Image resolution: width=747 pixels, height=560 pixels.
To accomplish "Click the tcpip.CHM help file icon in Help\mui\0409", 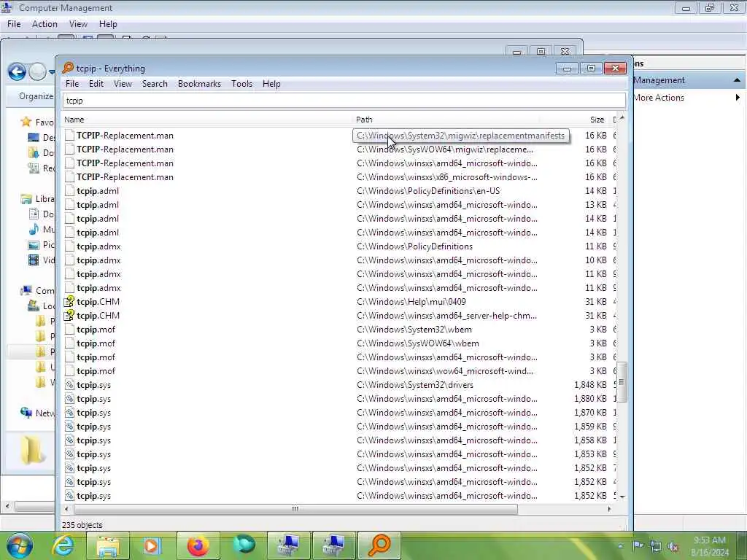I will coord(69,302).
